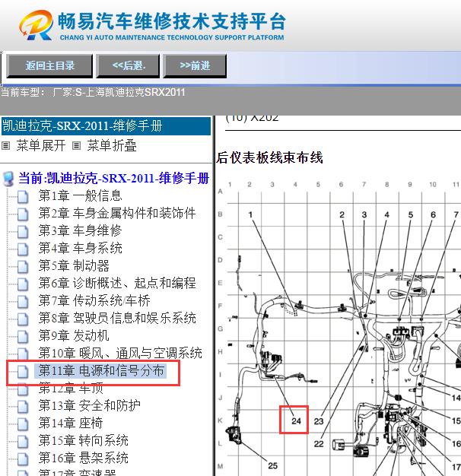Click page icon next to 第11章
This screenshot has width=461, height=476.
(x=23, y=372)
